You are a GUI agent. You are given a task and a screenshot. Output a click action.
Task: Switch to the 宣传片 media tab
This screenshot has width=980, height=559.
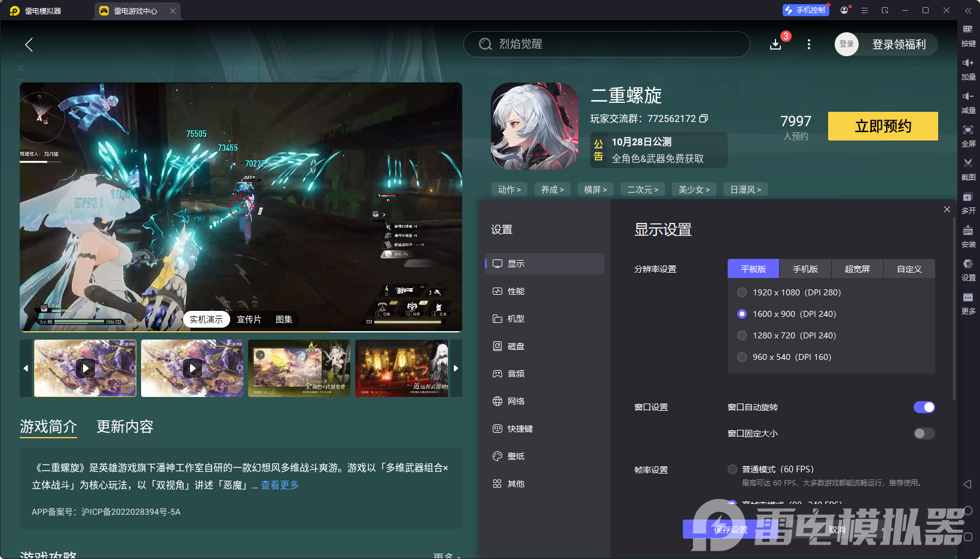pos(249,319)
